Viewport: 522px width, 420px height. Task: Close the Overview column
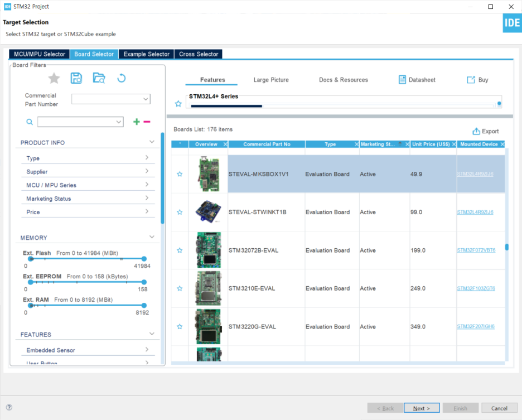(225, 144)
